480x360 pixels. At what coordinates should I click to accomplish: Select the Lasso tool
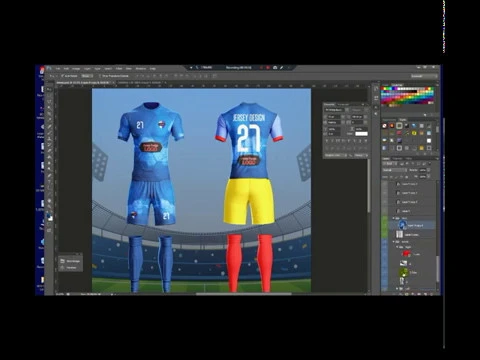pos(49,102)
